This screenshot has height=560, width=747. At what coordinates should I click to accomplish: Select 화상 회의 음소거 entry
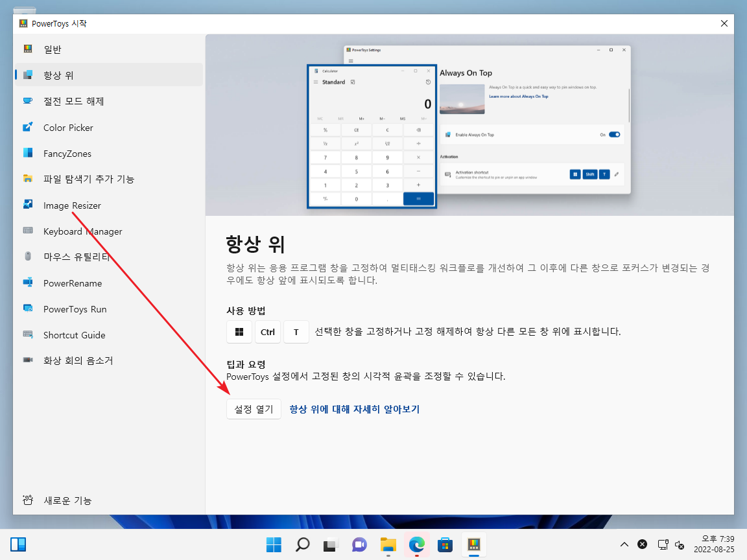[x=109, y=360]
